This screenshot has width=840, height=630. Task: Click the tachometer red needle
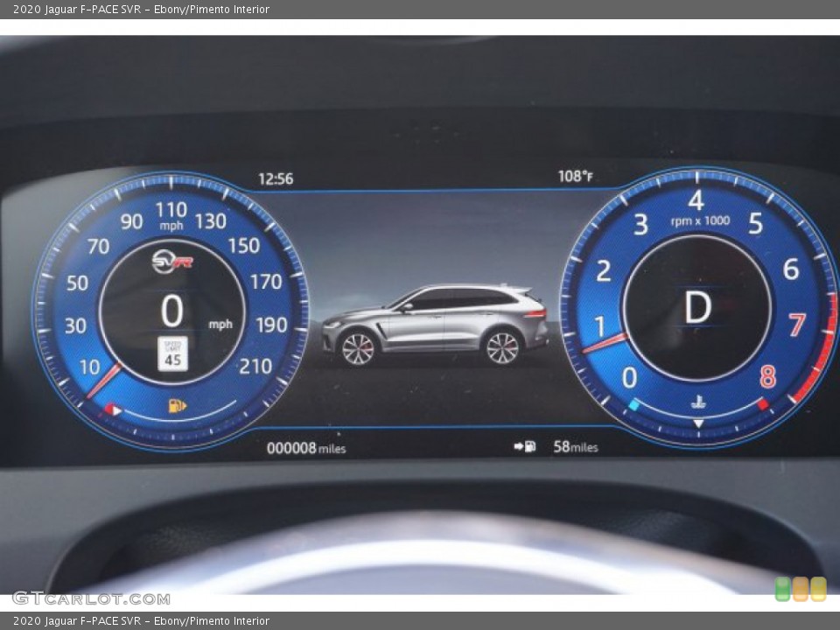pyautogui.click(x=605, y=343)
